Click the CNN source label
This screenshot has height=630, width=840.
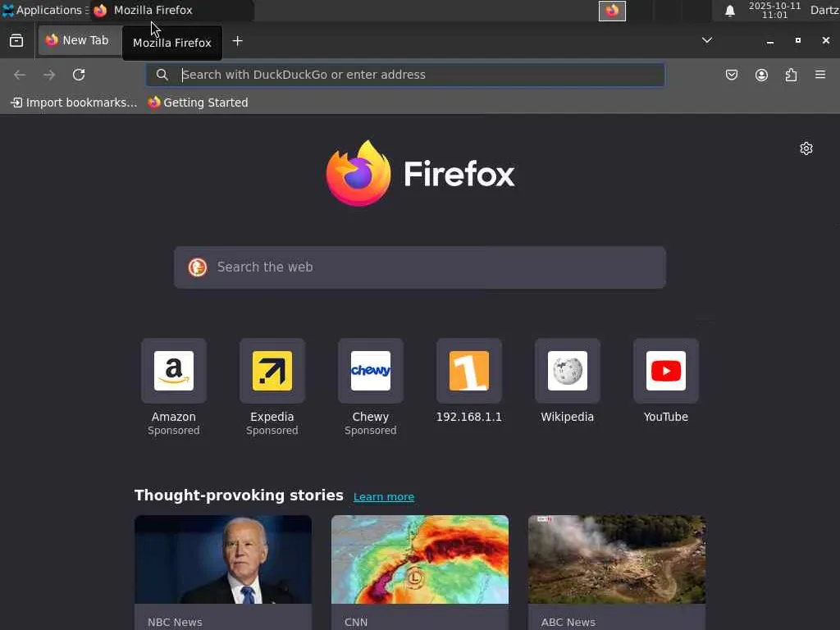(x=356, y=622)
